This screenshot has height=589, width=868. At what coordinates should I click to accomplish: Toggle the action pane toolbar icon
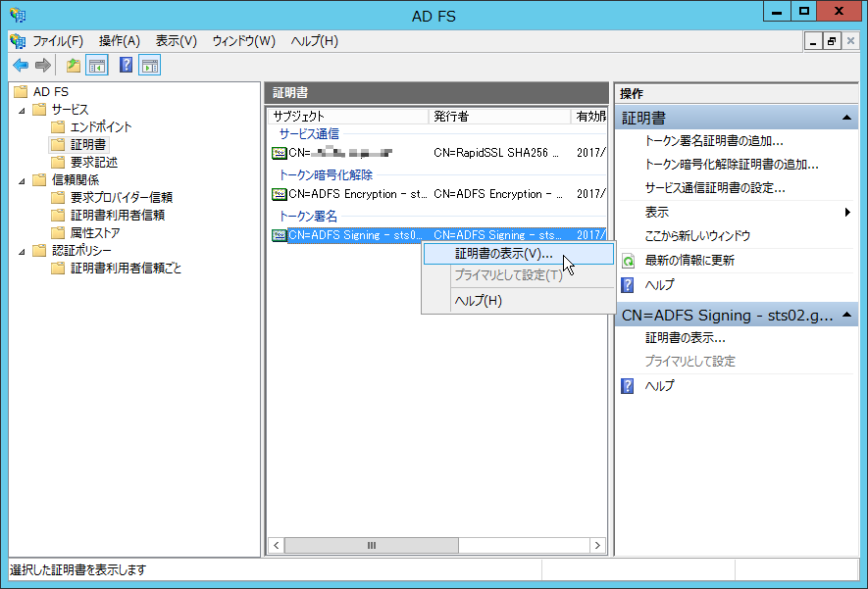point(149,66)
